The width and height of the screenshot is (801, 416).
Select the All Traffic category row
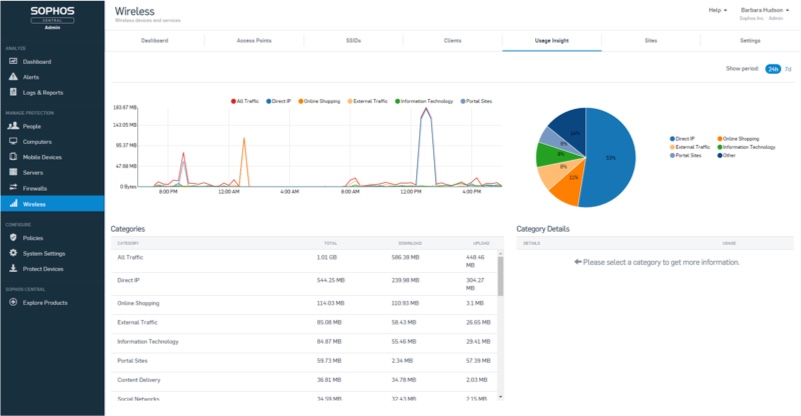[304, 261]
